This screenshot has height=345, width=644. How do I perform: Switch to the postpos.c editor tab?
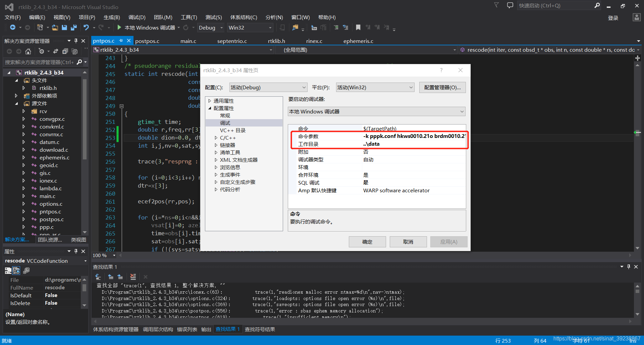tap(147, 41)
